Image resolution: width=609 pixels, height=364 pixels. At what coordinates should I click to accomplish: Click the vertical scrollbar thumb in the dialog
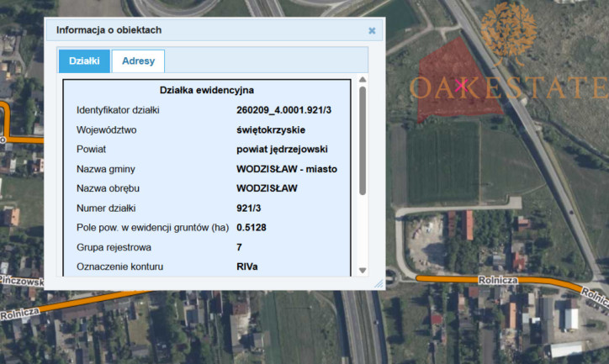pos(363,140)
